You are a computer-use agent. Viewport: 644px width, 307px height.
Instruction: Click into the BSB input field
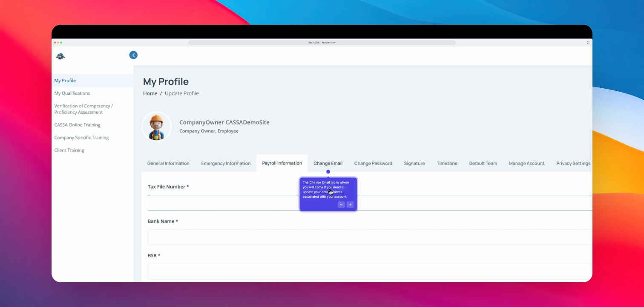[x=370, y=271]
